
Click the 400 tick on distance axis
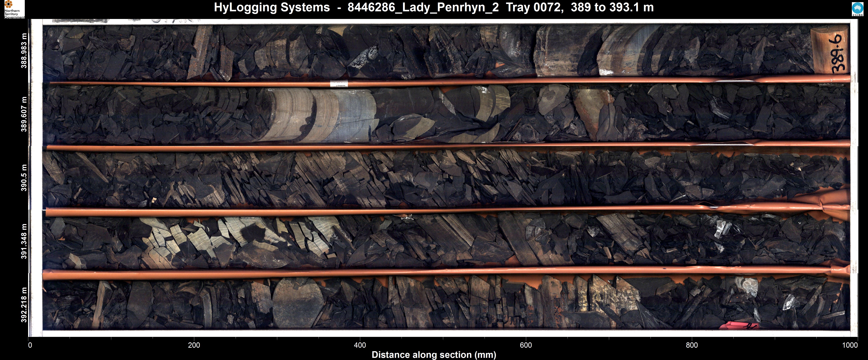360,345
